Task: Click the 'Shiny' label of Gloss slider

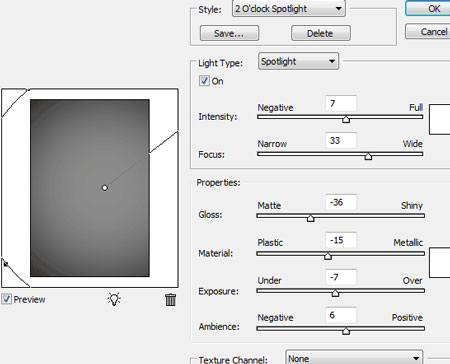Action: (412, 205)
